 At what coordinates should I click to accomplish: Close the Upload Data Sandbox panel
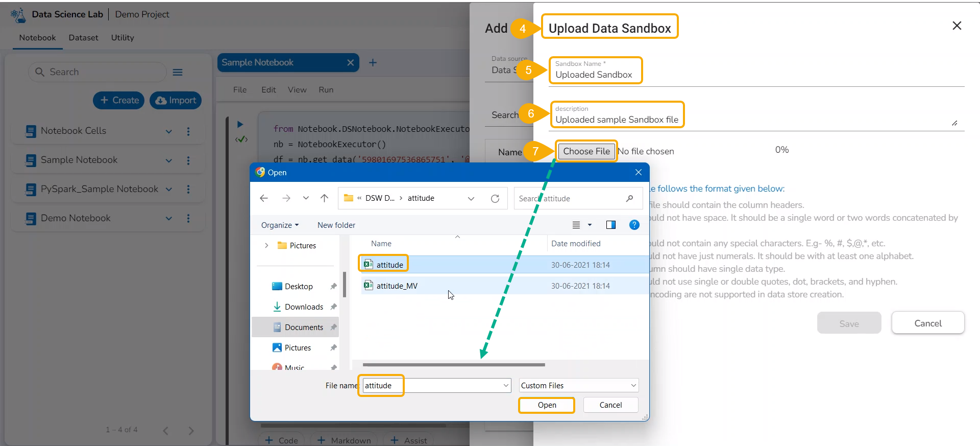pos(957,26)
